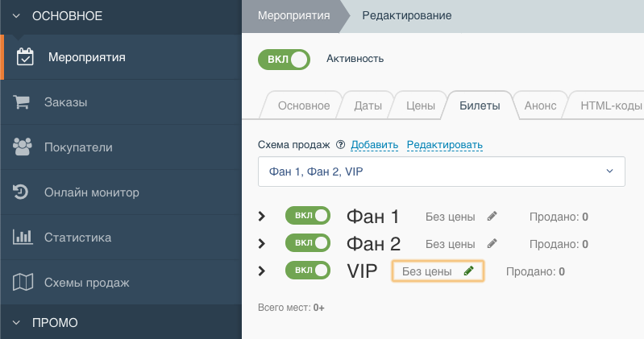Click the Схемы продаж map icon
Image resolution: width=644 pixels, height=339 pixels.
click(23, 283)
